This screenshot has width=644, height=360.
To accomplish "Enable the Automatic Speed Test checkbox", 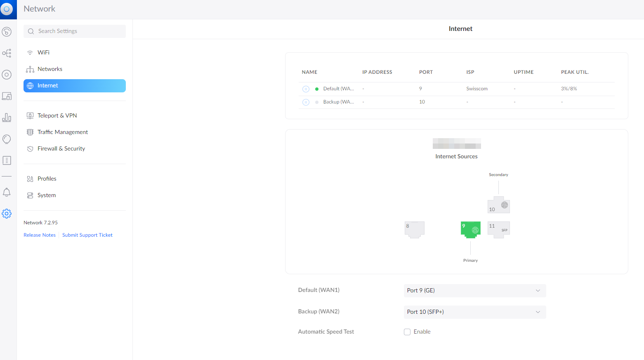I will [x=407, y=332].
